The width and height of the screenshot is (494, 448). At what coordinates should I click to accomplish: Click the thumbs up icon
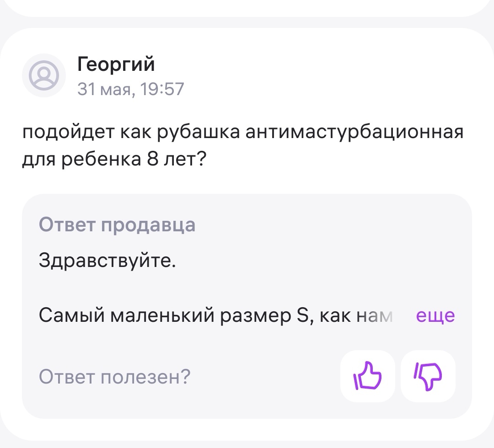367,376
